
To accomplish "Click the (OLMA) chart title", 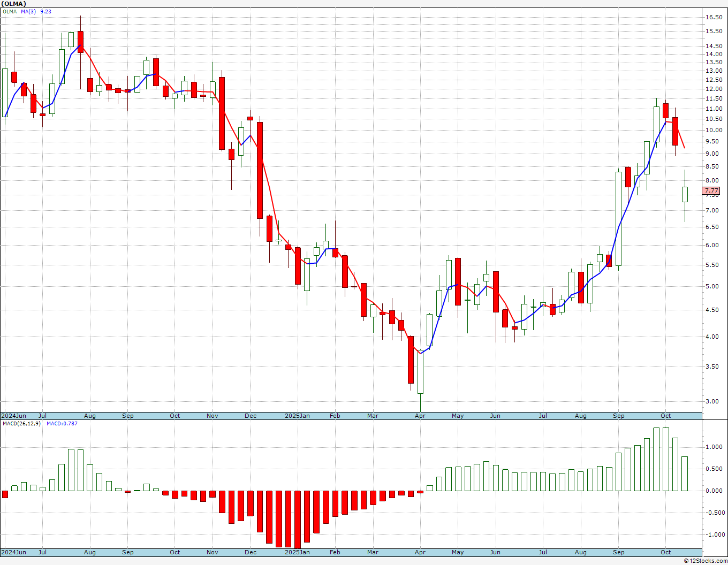I will coord(14,4).
